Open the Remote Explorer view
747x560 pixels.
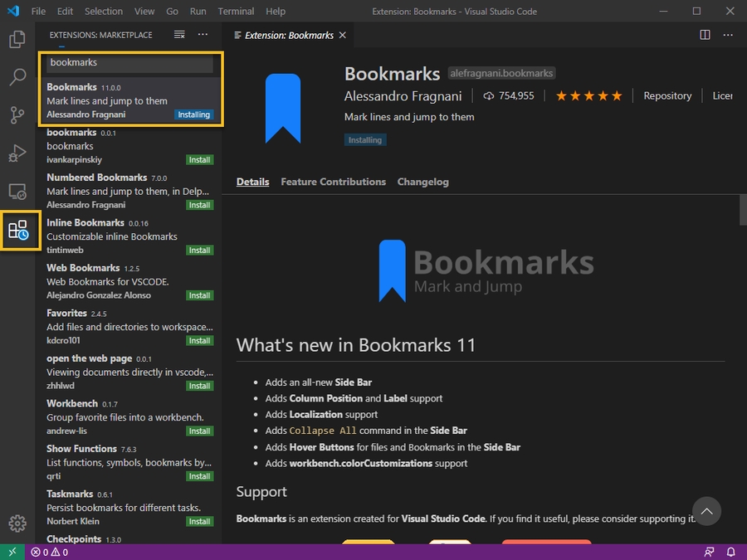click(x=17, y=192)
